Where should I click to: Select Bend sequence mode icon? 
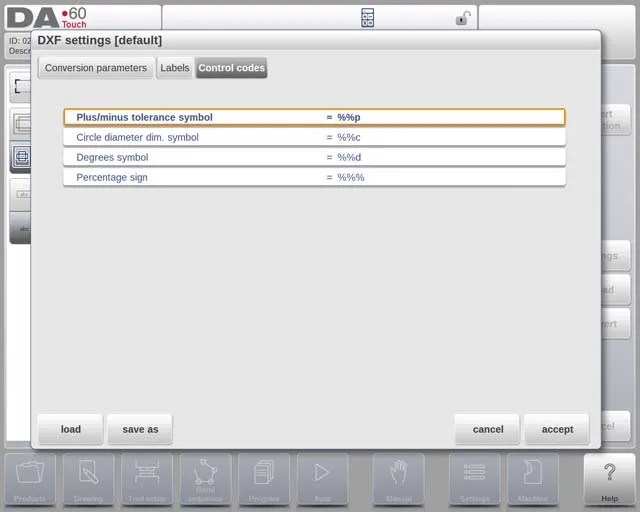(205, 479)
